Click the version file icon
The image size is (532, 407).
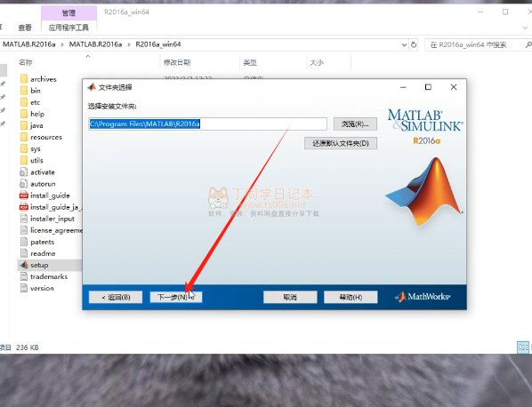pyautogui.click(x=24, y=288)
